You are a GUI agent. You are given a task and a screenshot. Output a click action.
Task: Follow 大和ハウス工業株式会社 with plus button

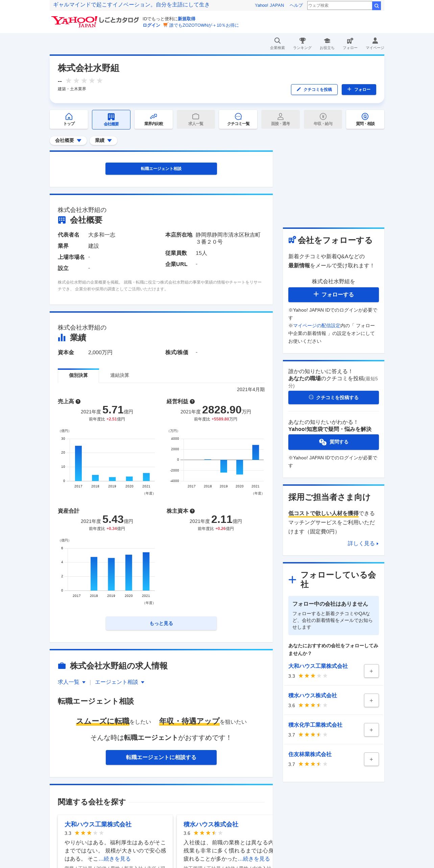[371, 671]
